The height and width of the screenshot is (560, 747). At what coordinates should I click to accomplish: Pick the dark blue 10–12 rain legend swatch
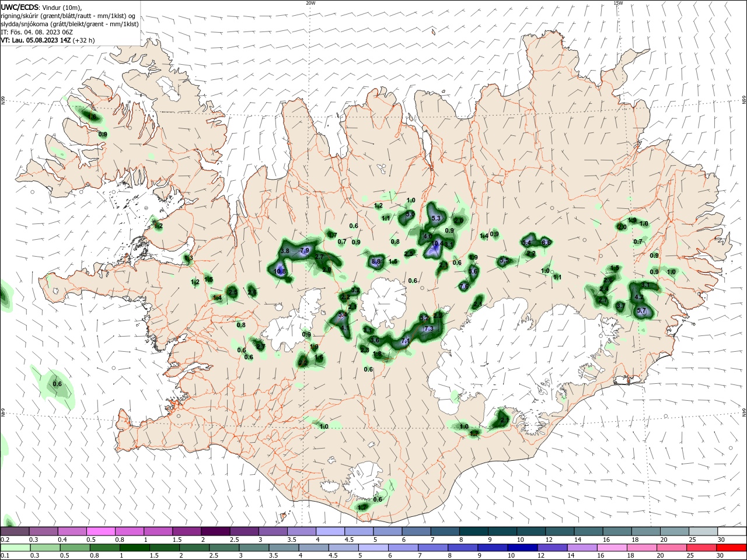(522, 548)
